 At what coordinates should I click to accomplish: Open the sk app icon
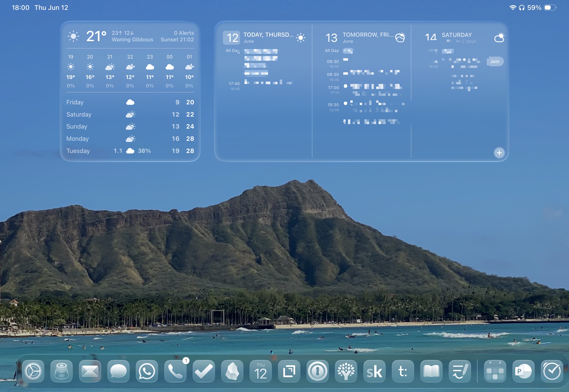(x=374, y=371)
